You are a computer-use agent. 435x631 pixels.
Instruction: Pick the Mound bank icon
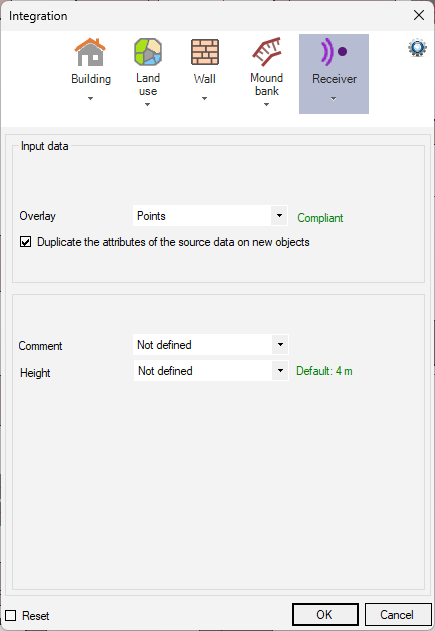pyautogui.click(x=266, y=52)
